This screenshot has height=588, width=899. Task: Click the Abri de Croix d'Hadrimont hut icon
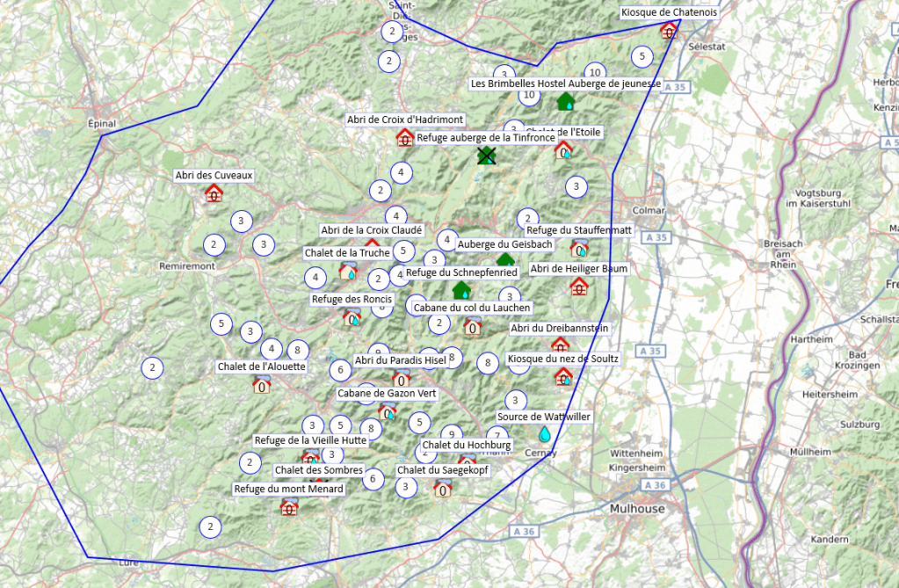point(404,137)
